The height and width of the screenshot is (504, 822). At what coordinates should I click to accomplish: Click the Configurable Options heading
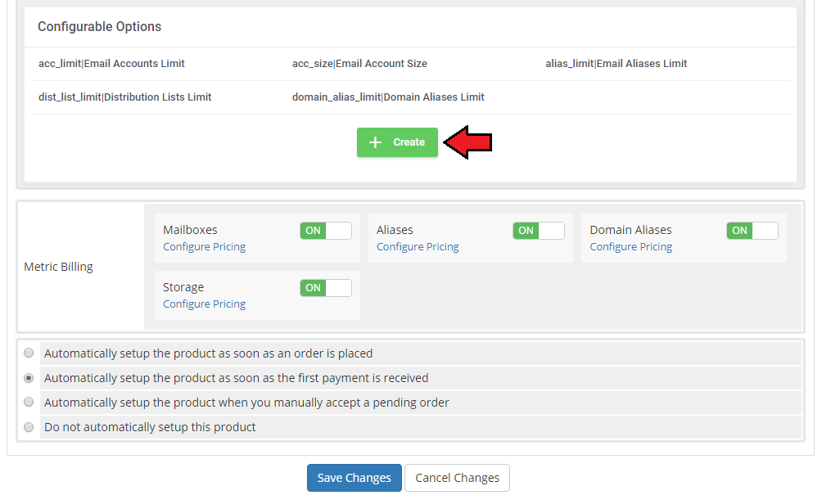100,27
